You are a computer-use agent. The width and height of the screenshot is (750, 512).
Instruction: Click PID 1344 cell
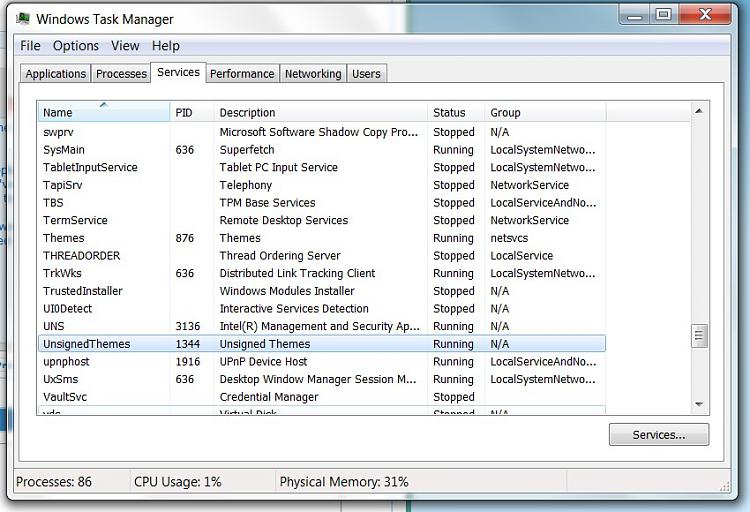(188, 344)
